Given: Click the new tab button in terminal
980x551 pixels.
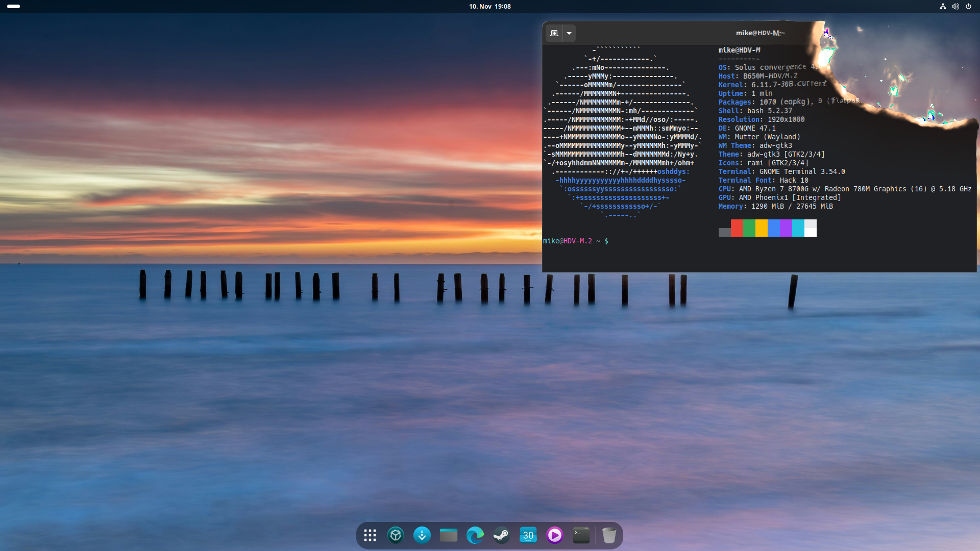Looking at the screenshot, I should click(554, 33).
